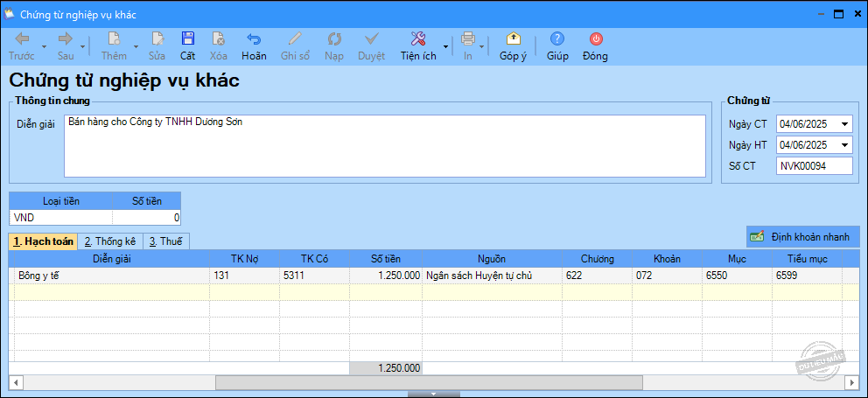Click the application icon in title bar
Image resolution: width=868 pixels, height=398 pixels.
click(9, 14)
